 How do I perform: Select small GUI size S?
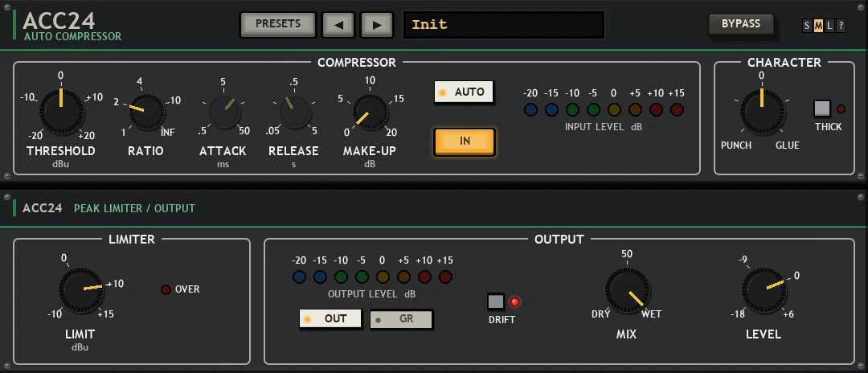point(807,26)
